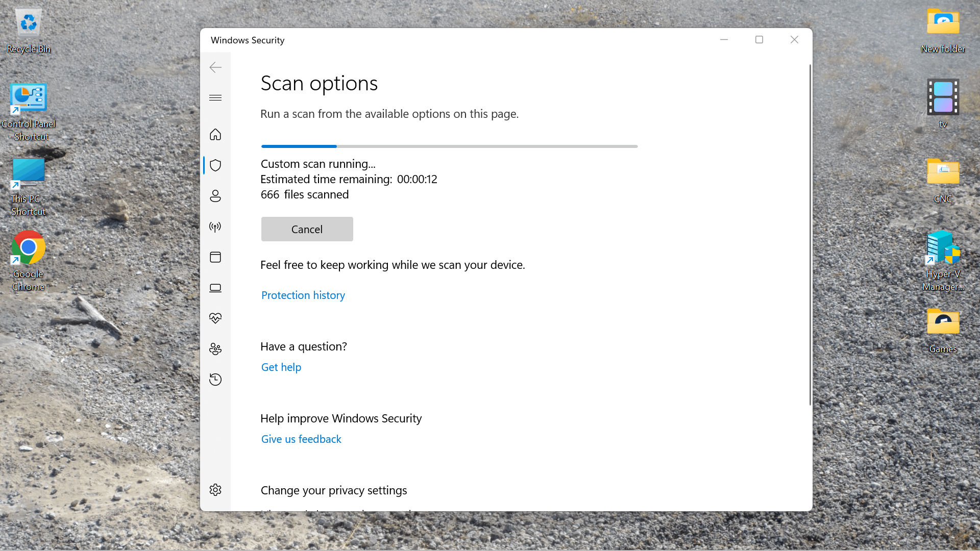
Task: Click the window's vertical scrollbar
Action: tap(810, 235)
